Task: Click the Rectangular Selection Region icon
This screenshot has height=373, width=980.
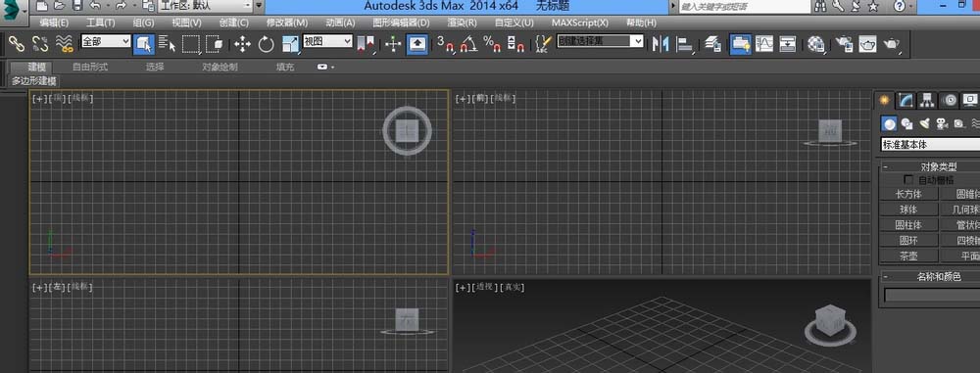Action: coord(191,44)
